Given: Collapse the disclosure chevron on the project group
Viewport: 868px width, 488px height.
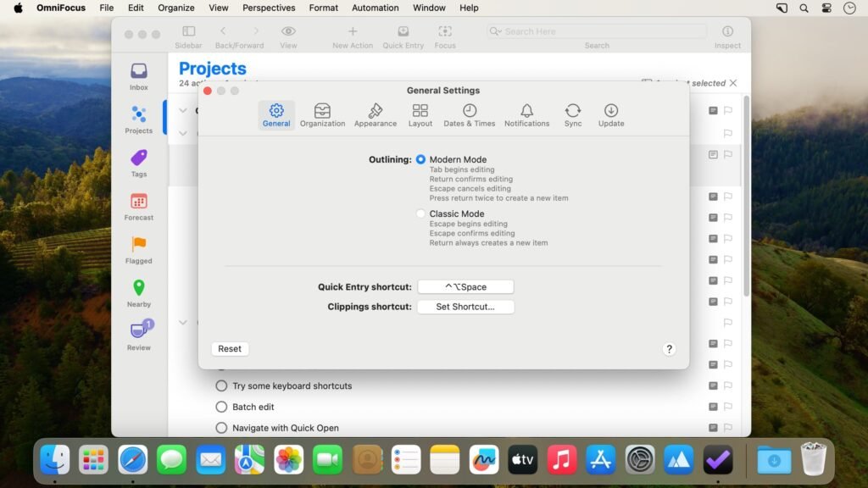Looking at the screenshot, I should [183, 110].
